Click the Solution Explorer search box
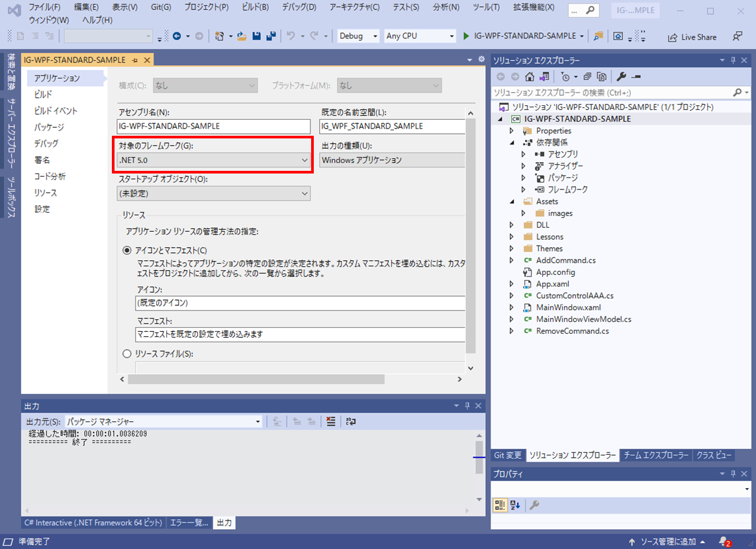Screen dimensions: 756x549 click(612, 93)
